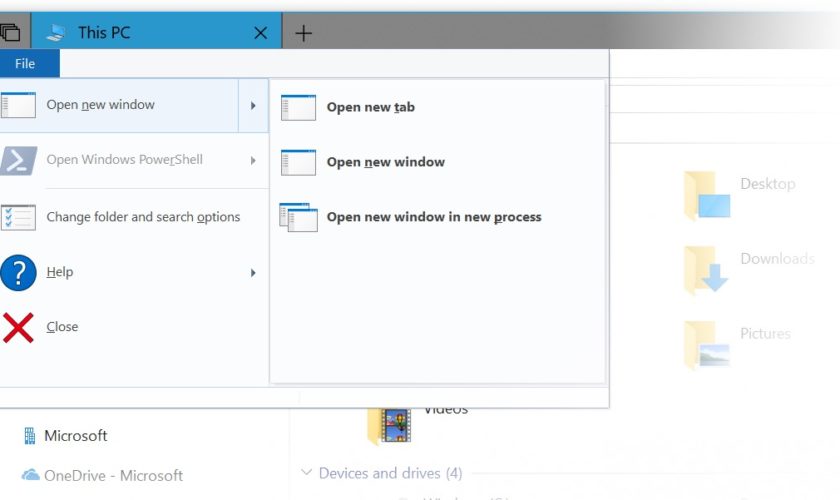Click the Open new window icon in File menu
Viewport: 840px width, 500px height.
pos(18,105)
